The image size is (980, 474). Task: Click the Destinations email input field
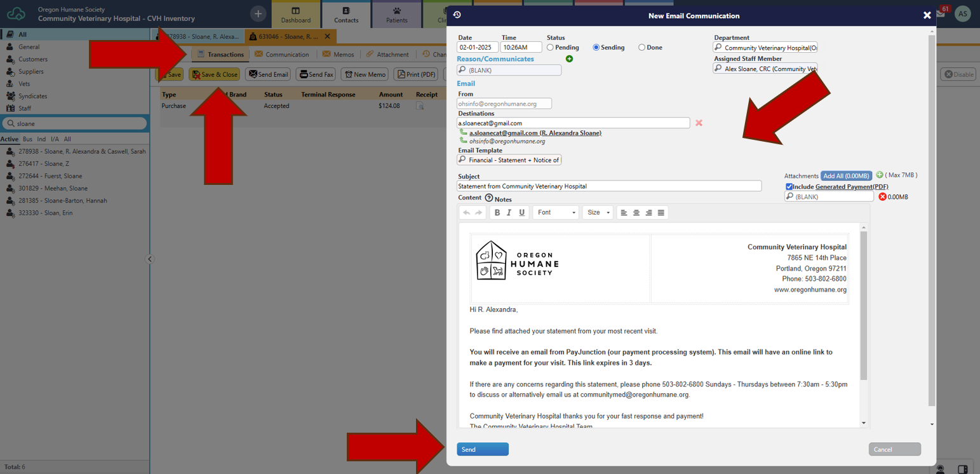[573, 123]
